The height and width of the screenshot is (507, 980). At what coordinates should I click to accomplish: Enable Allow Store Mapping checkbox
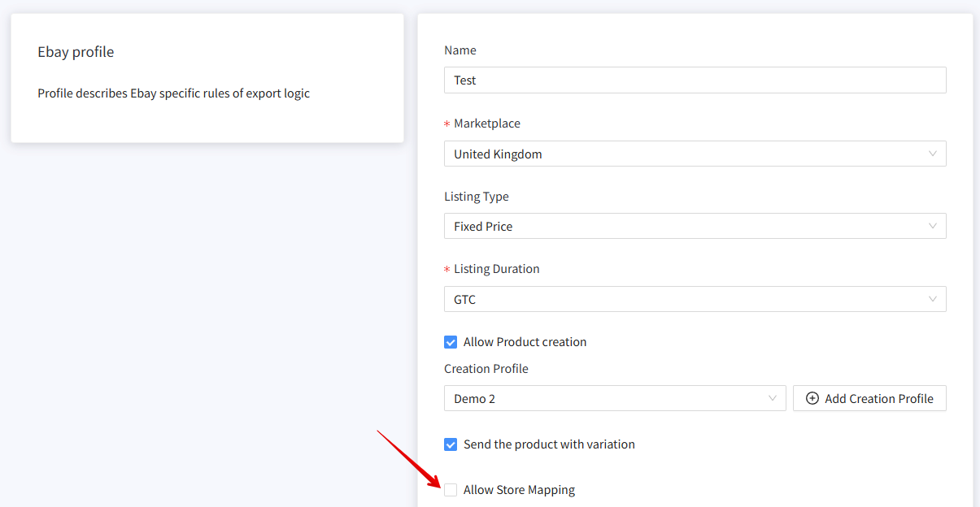click(451, 490)
